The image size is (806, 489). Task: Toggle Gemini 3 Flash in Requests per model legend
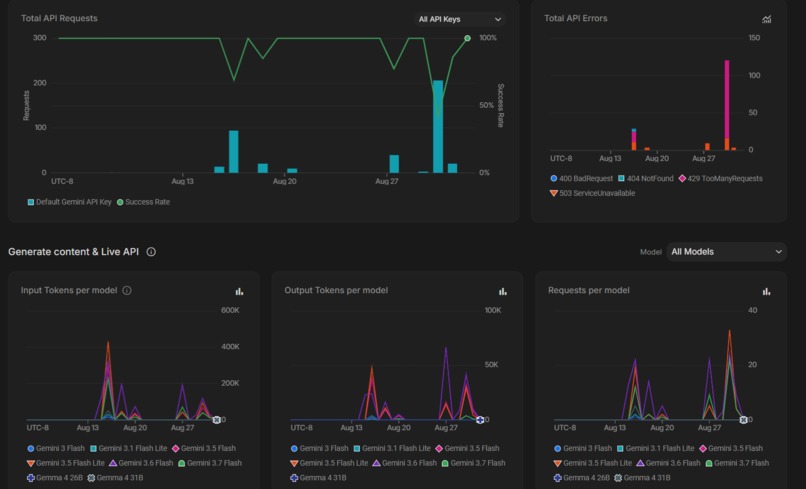coord(583,448)
